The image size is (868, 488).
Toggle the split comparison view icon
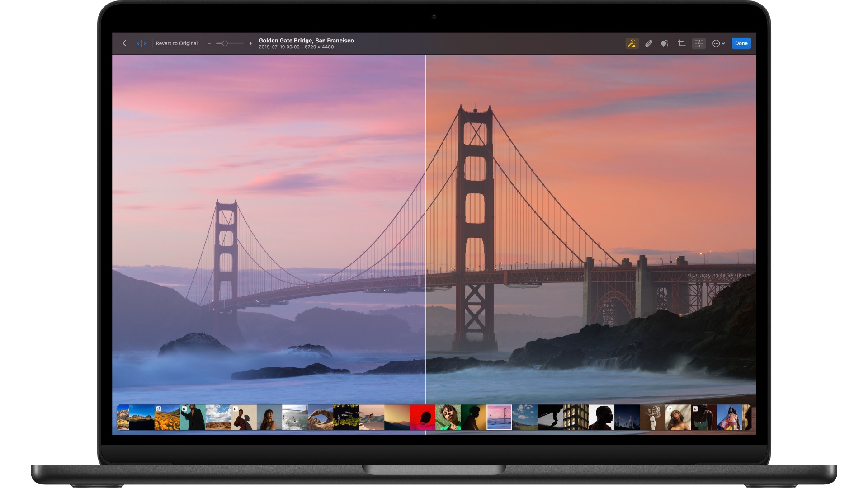(x=142, y=43)
